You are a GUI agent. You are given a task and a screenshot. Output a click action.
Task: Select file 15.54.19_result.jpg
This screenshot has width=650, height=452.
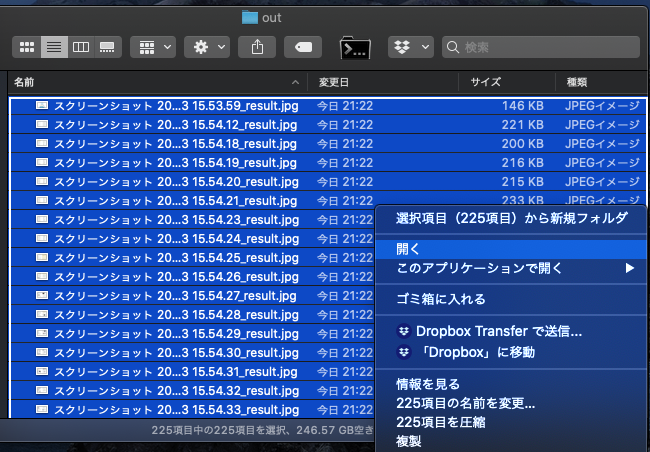[176, 163]
